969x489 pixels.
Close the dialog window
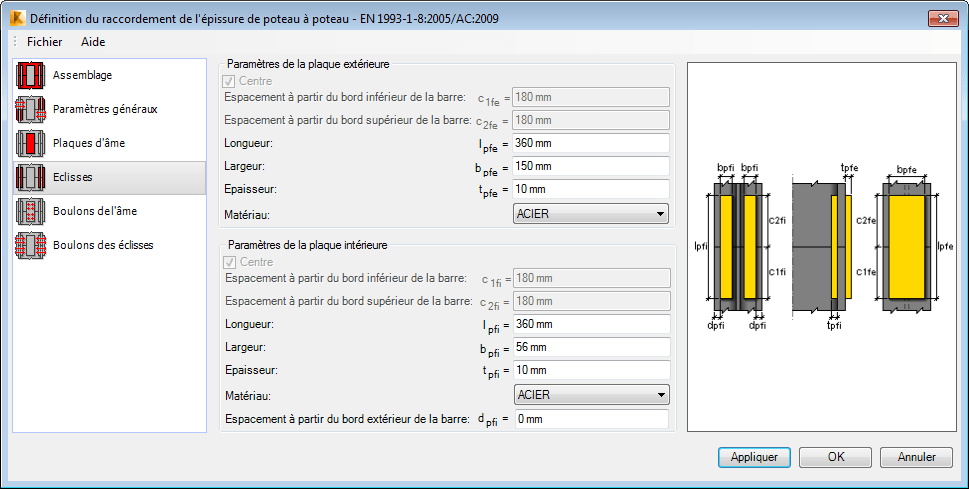[943, 19]
